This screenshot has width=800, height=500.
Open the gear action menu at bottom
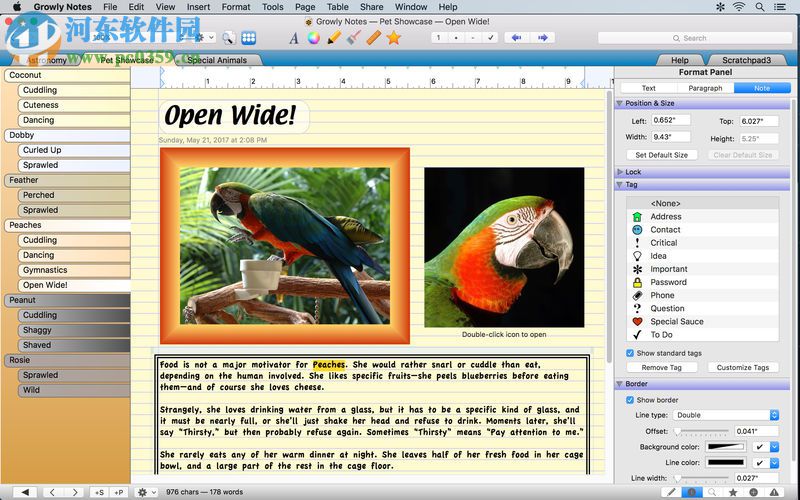point(146,492)
